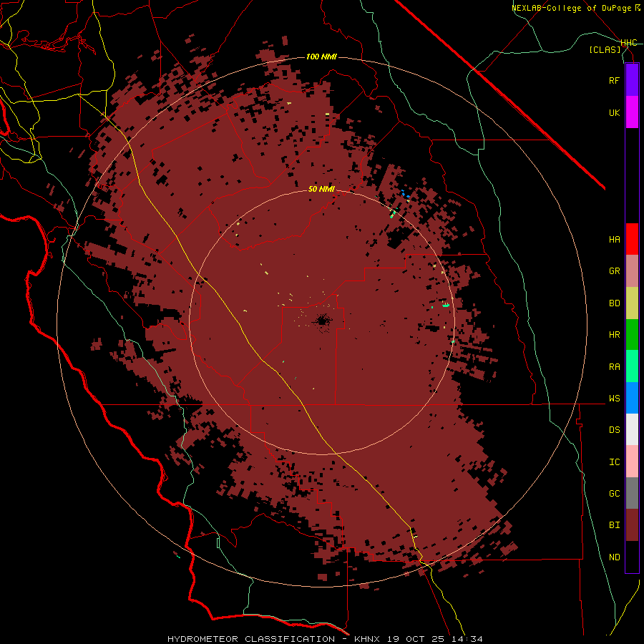Click the blue WS echo pixels north-east
The image size is (644, 644).
pyautogui.click(x=406, y=194)
